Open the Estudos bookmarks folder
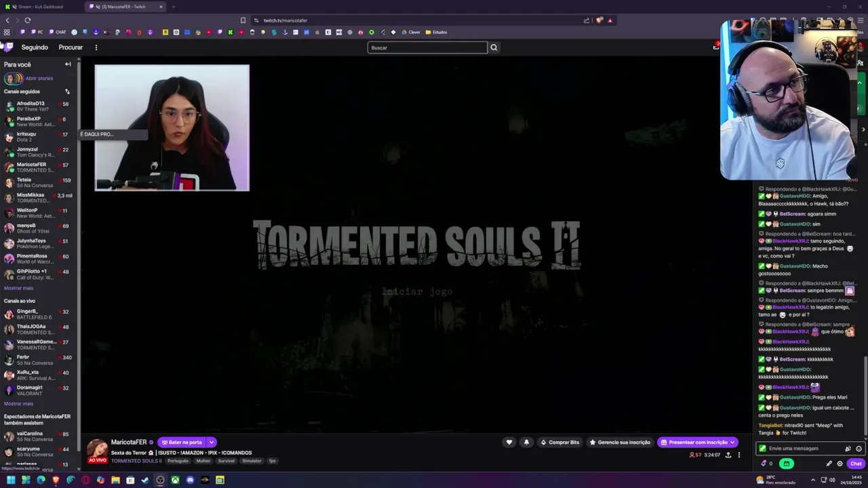This screenshot has width=868, height=488. click(x=436, y=32)
